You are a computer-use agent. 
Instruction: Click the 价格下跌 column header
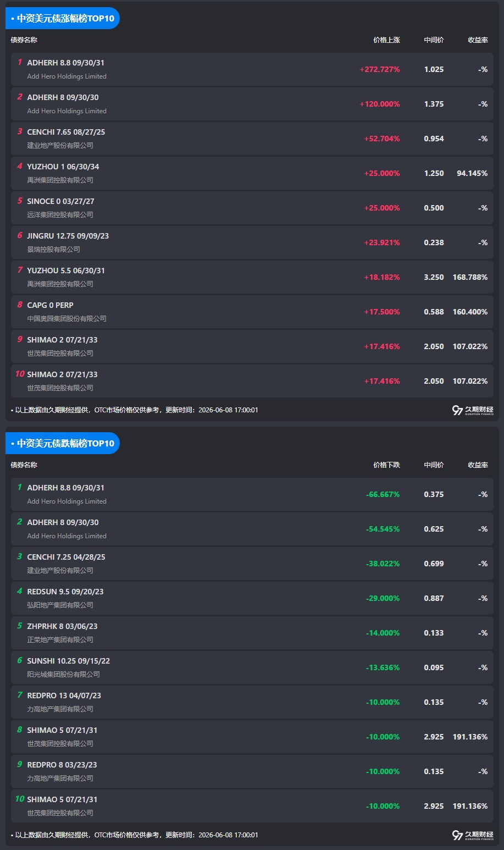tap(386, 465)
